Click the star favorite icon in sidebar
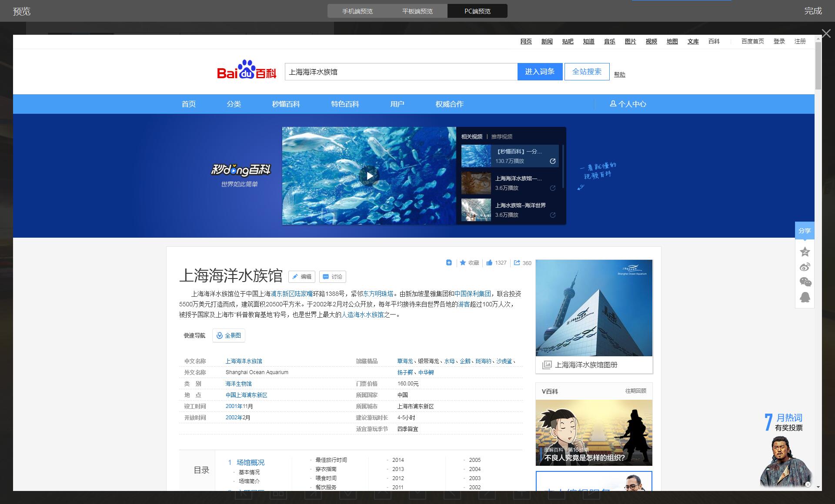Viewport: 835px width, 504px height. point(805,252)
